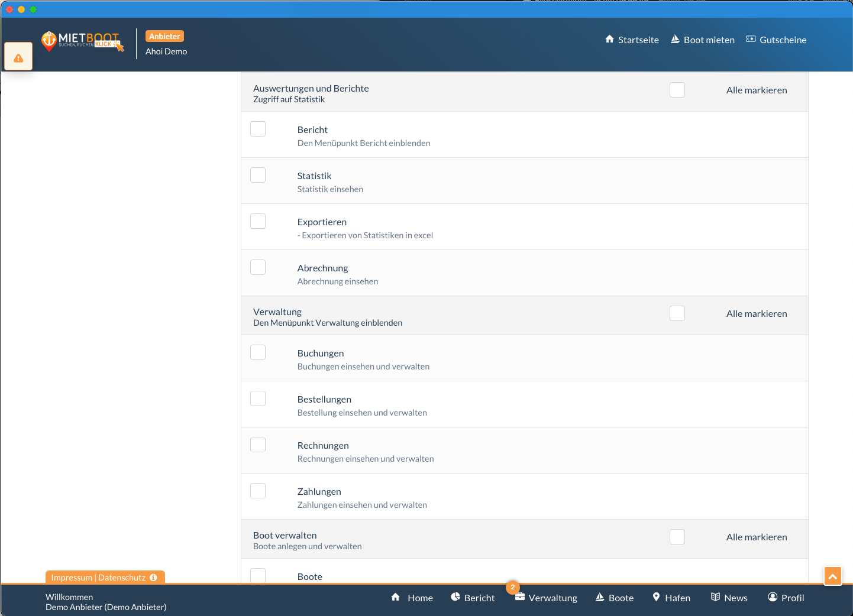Open the Impressum | Datenschutz link
The image size is (853, 616).
point(98,578)
